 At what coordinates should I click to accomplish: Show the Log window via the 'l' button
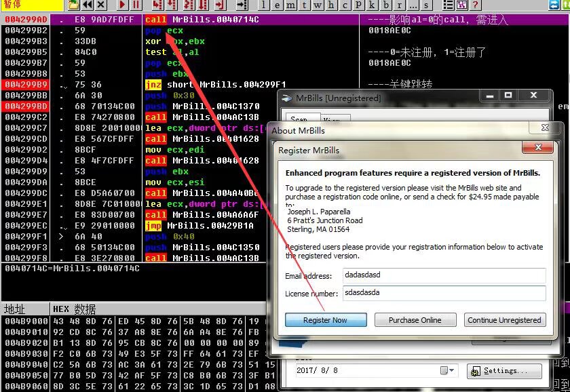(x=263, y=5)
